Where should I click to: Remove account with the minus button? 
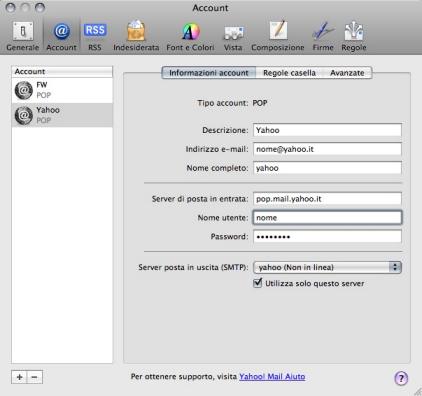(x=35, y=377)
